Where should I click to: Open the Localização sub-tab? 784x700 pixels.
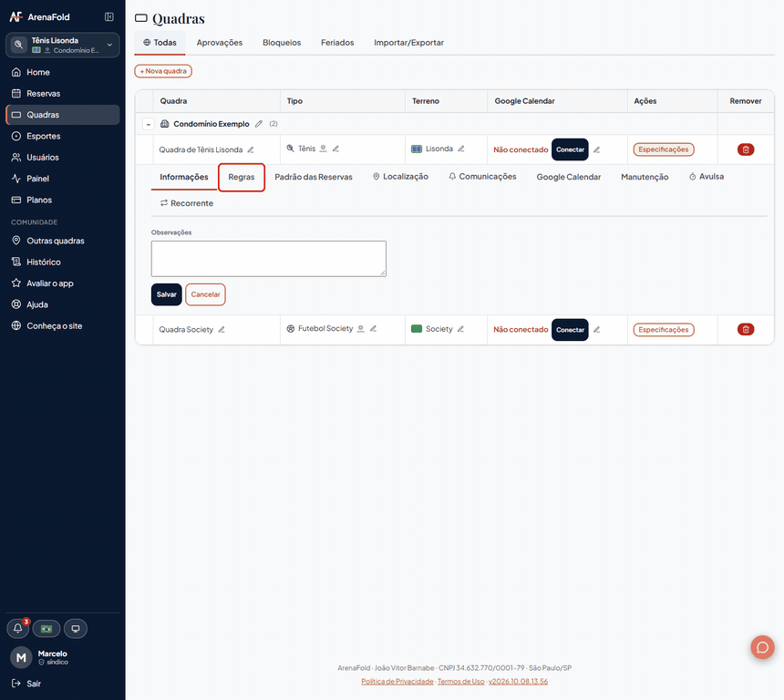[x=400, y=177]
